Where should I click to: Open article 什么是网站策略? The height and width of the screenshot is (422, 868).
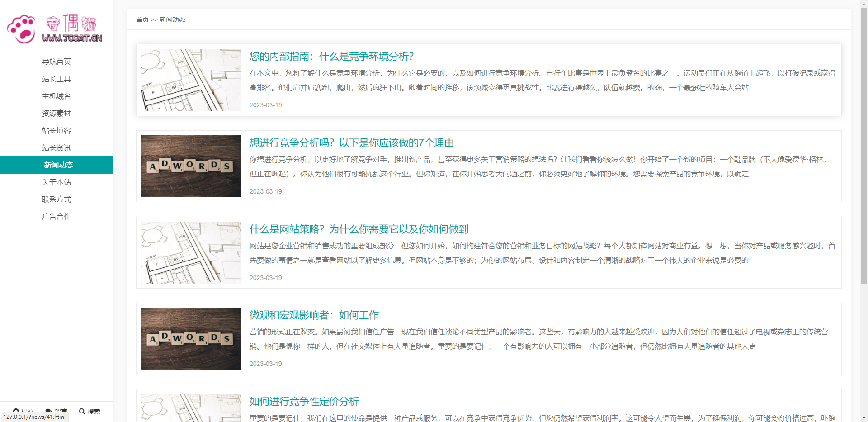click(359, 229)
